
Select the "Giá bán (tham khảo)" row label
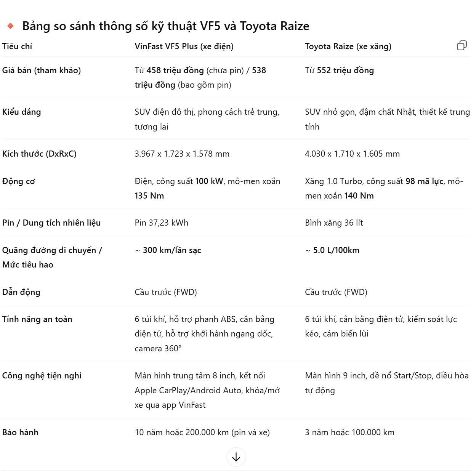[42, 70]
